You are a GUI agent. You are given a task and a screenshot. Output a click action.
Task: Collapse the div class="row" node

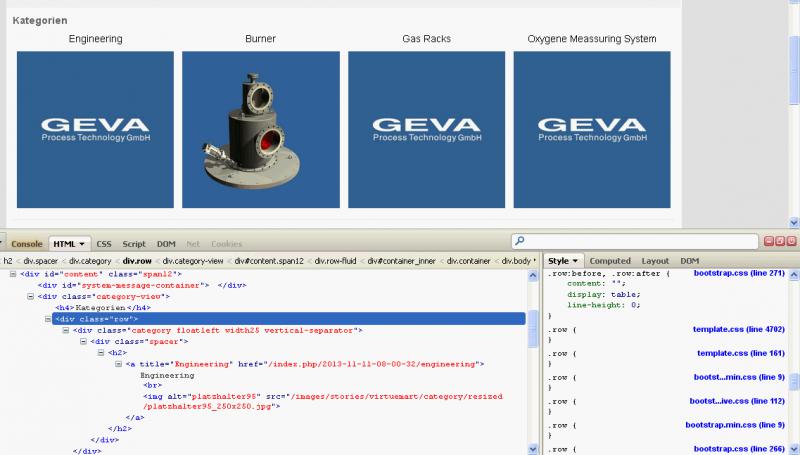tap(50, 319)
